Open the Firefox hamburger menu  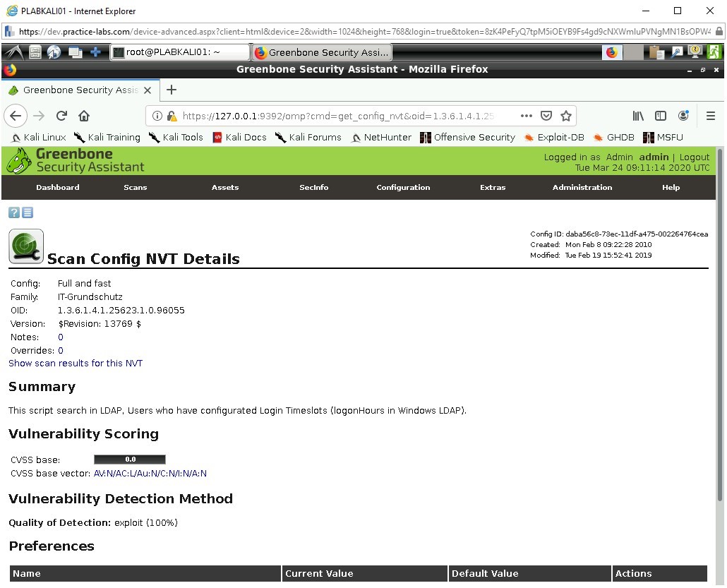tap(711, 115)
